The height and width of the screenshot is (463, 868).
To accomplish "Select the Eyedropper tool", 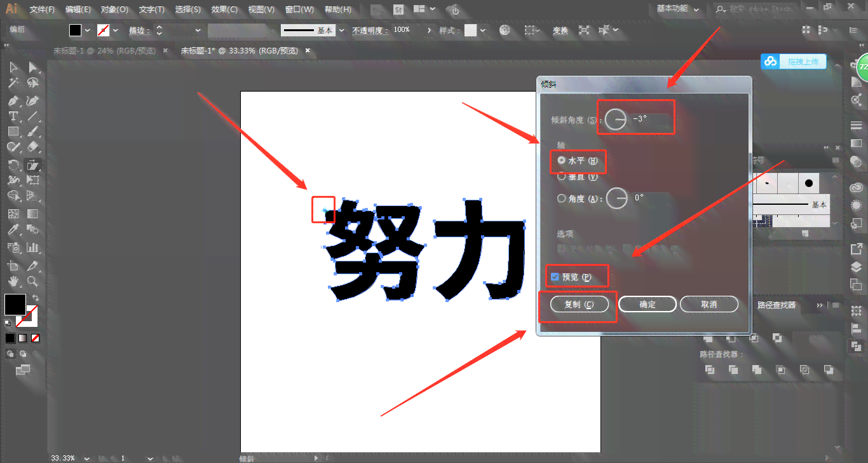I will pyautogui.click(x=13, y=230).
